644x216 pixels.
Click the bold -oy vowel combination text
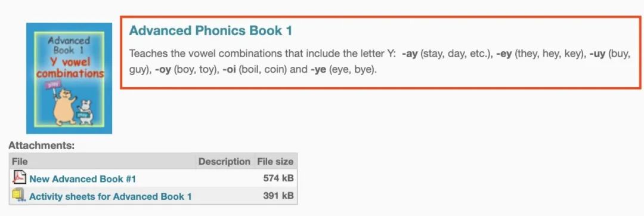pos(163,69)
